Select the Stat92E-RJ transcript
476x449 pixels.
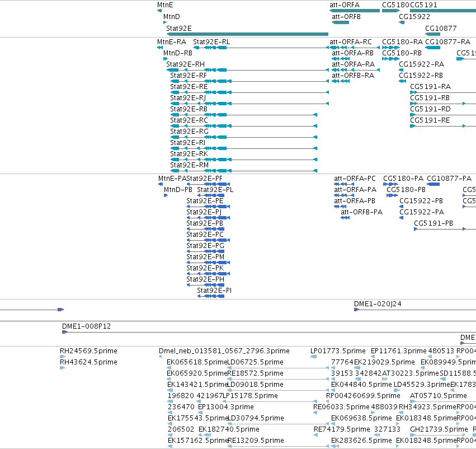[x=249, y=104]
